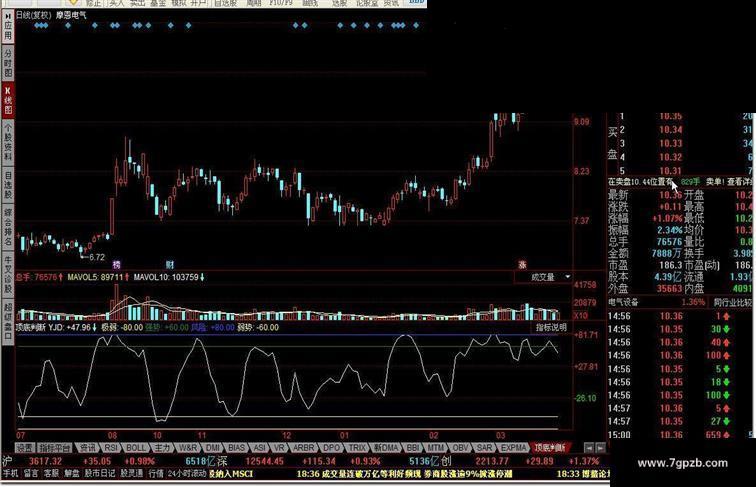Screen dimensions: 756x487
Task: Select the VR indicator tab
Action: pyautogui.click(x=280, y=448)
